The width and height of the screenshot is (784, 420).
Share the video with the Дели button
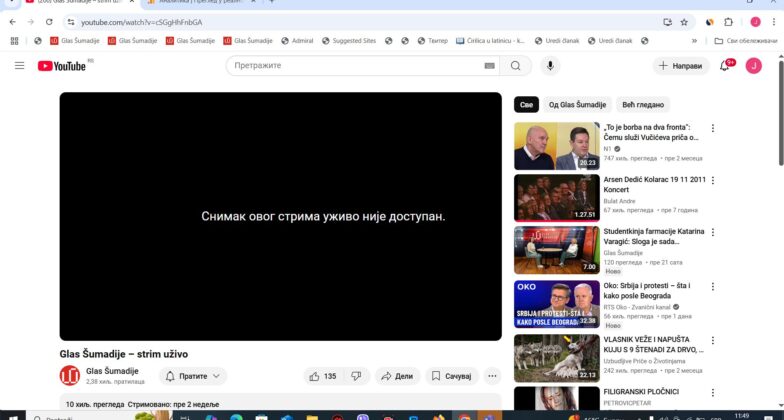pos(397,376)
